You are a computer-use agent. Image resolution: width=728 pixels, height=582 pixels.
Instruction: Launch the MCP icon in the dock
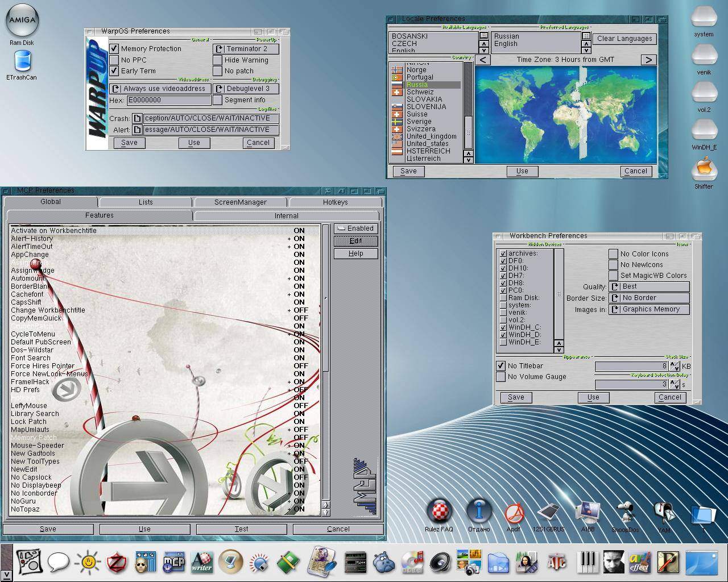(174, 563)
